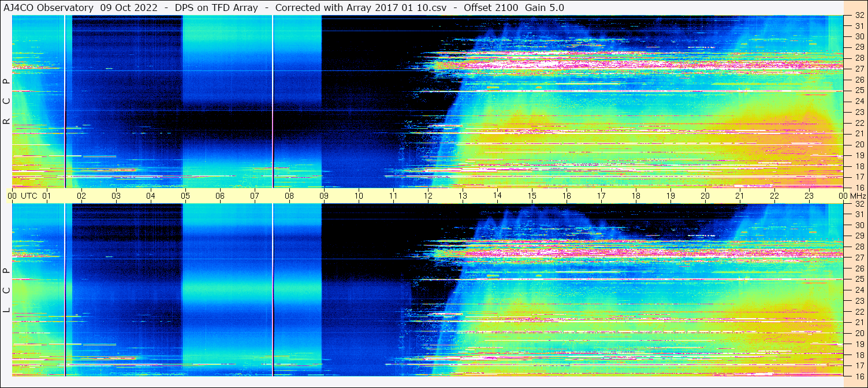Viewport: 868px width, 388px height.
Task: Click the 04 hour mark on time axis
Action: 151,196
